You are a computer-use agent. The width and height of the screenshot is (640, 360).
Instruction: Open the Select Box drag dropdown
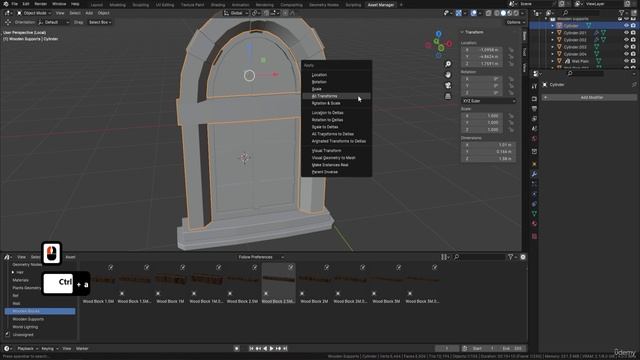point(100,22)
